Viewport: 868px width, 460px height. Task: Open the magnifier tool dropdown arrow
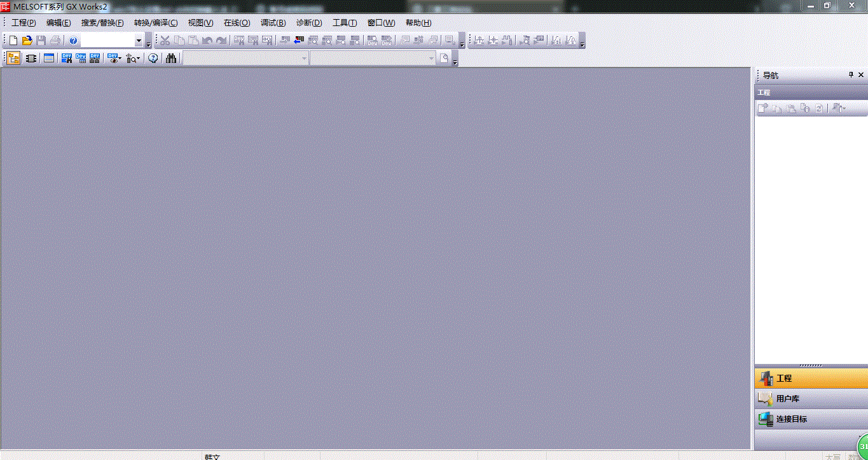pos(138,59)
